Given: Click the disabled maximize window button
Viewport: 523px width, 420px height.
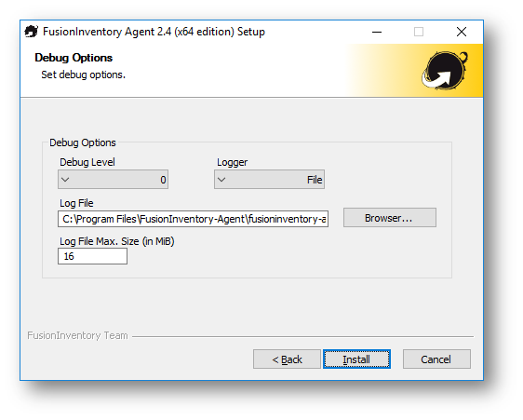Looking at the screenshot, I should point(419,32).
